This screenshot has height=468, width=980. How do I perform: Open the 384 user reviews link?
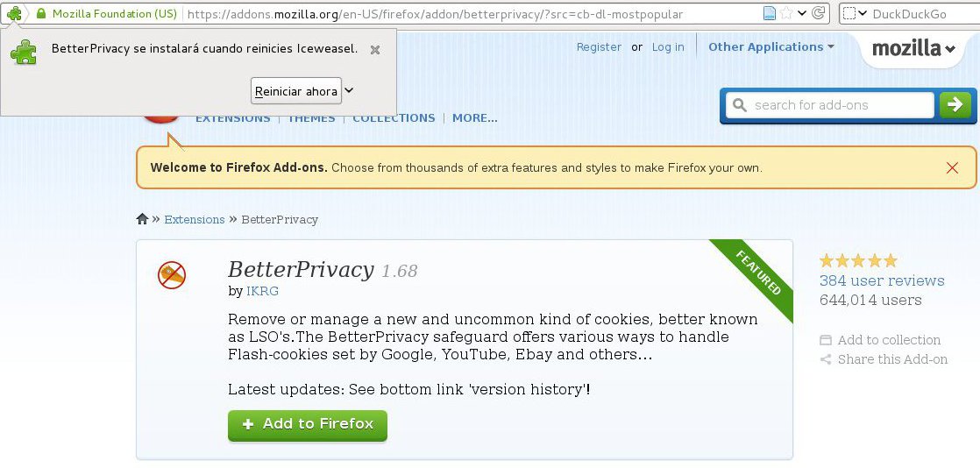click(882, 280)
